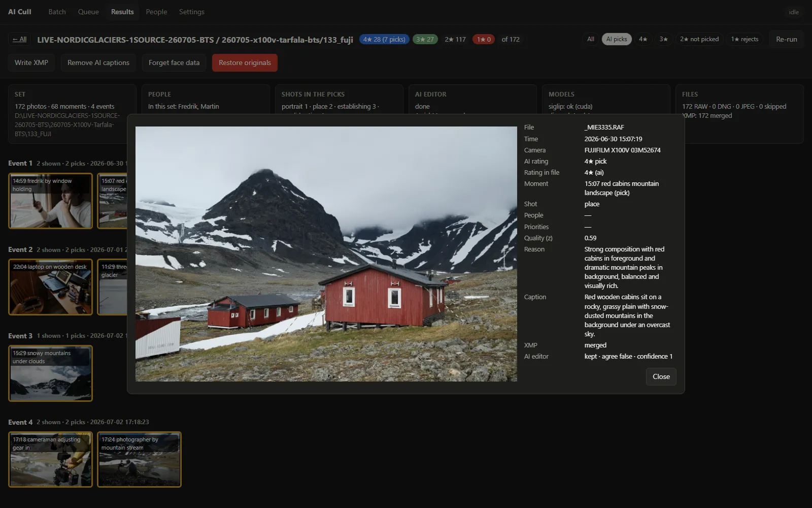Click file name '_MIE3335.RAF'
The image size is (812, 508).
[x=604, y=128]
